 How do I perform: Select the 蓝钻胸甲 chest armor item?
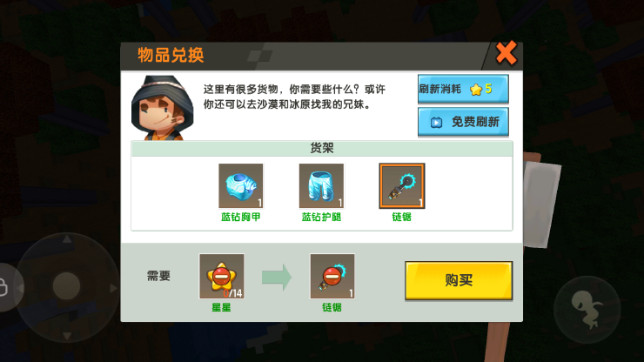click(241, 185)
